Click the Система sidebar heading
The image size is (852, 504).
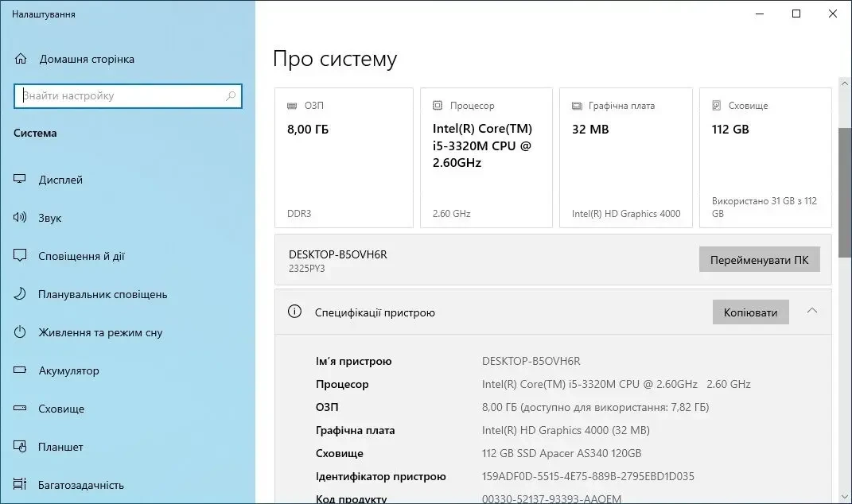pos(35,133)
